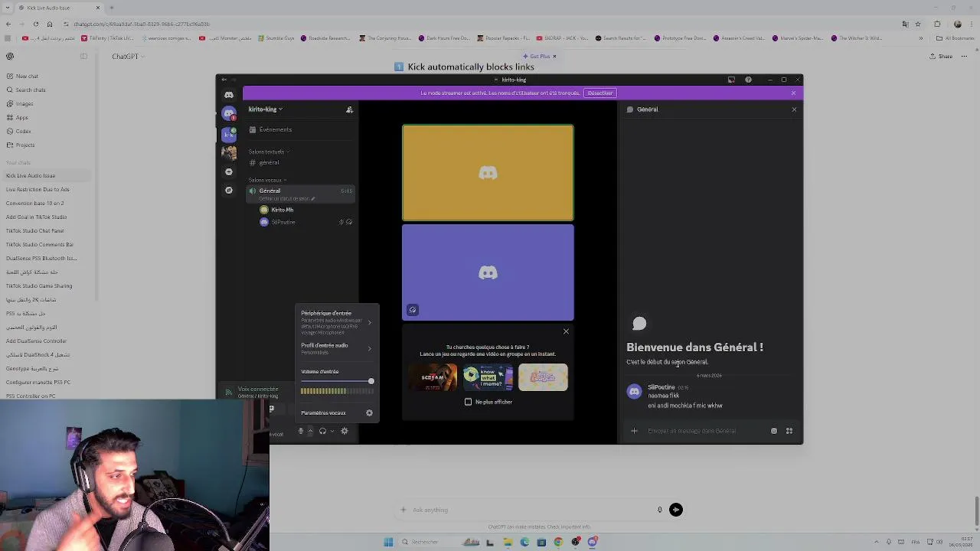The height and width of the screenshot is (551, 980).
Task: Click the ChatGPT logo in sidebar
Action: click(10, 56)
